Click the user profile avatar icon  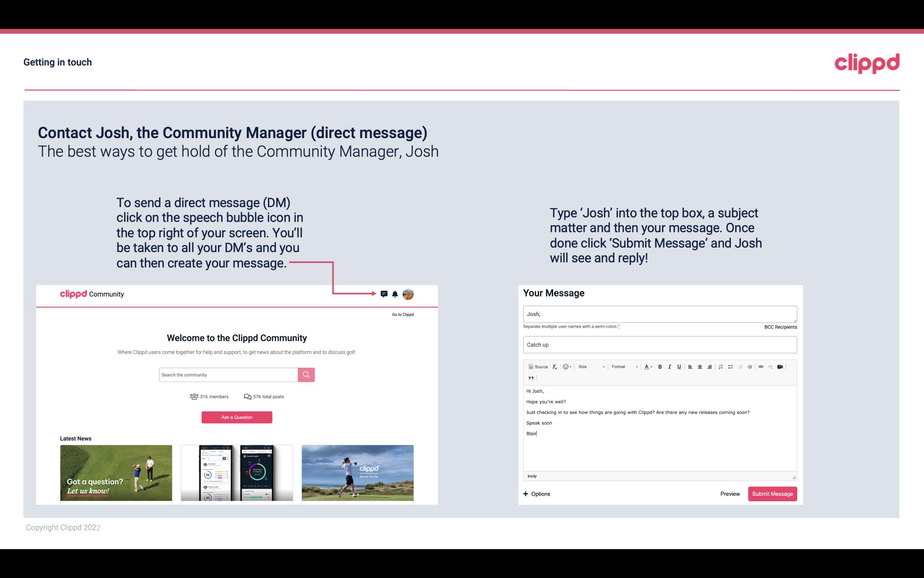[x=409, y=294]
